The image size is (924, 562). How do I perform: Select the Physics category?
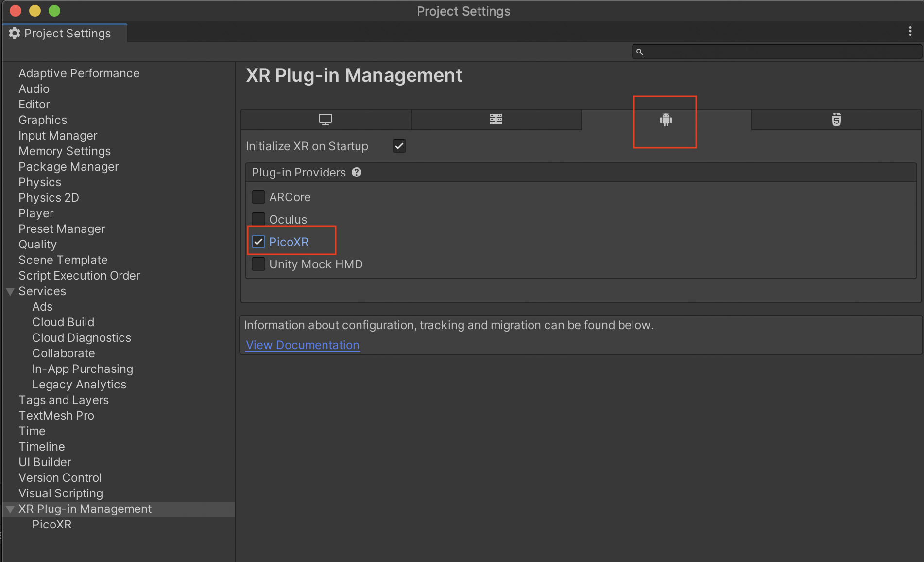tap(40, 182)
